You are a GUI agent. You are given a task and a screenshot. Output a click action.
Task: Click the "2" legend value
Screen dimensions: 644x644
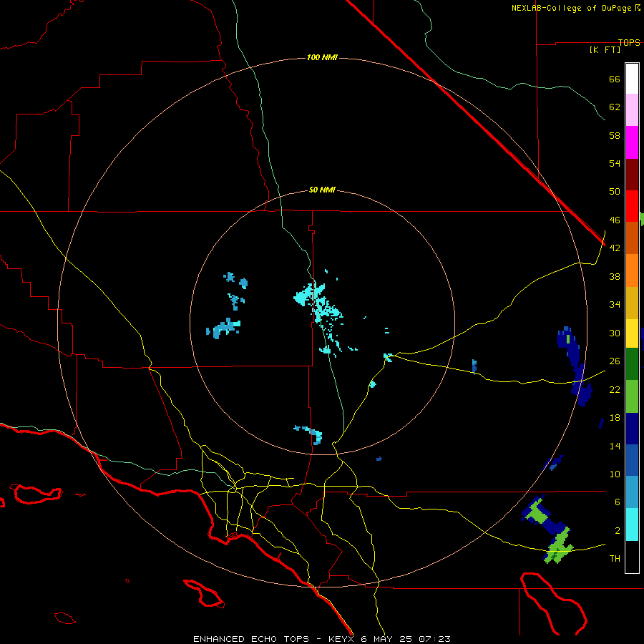(617, 531)
